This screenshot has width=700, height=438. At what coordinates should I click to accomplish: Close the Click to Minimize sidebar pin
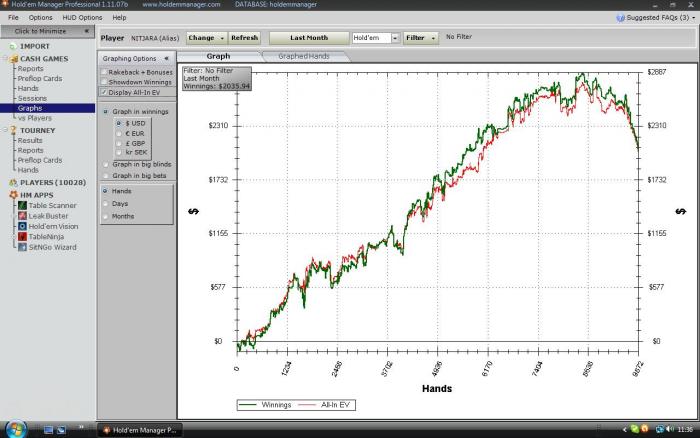tap(87, 31)
